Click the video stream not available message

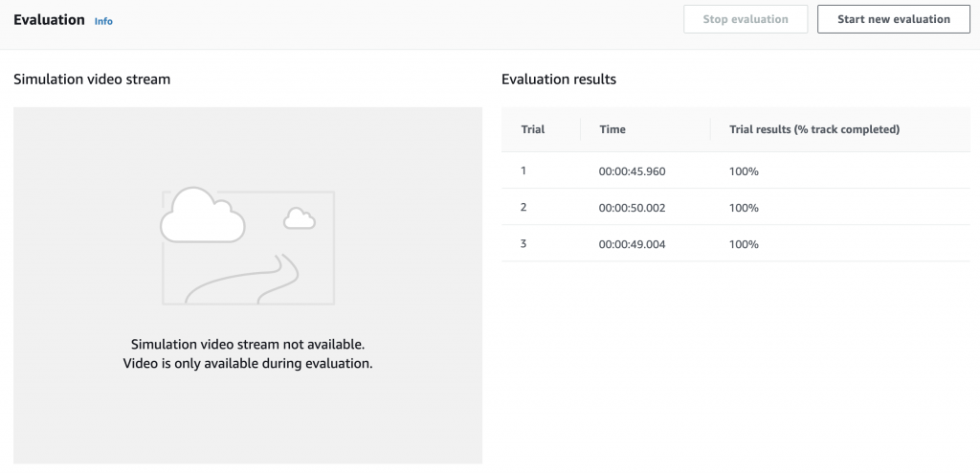pyautogui.click(x=248, y=353)
